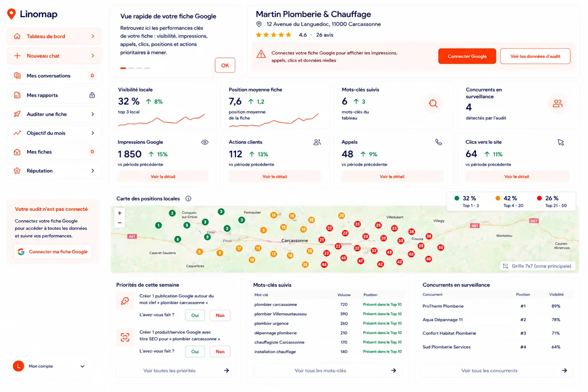Viewport: 588px width, 392px height.
Task: Select Grille 7x7 zone principale toggle
Action: click(x=537, y=266)
